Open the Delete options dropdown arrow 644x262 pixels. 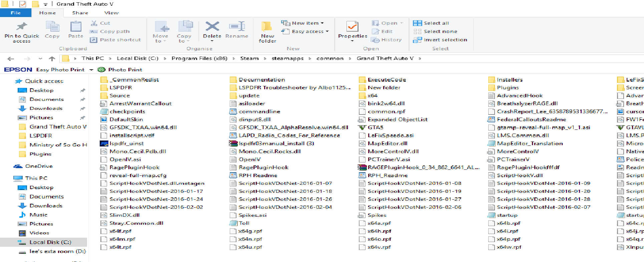(x=212, y=41)
